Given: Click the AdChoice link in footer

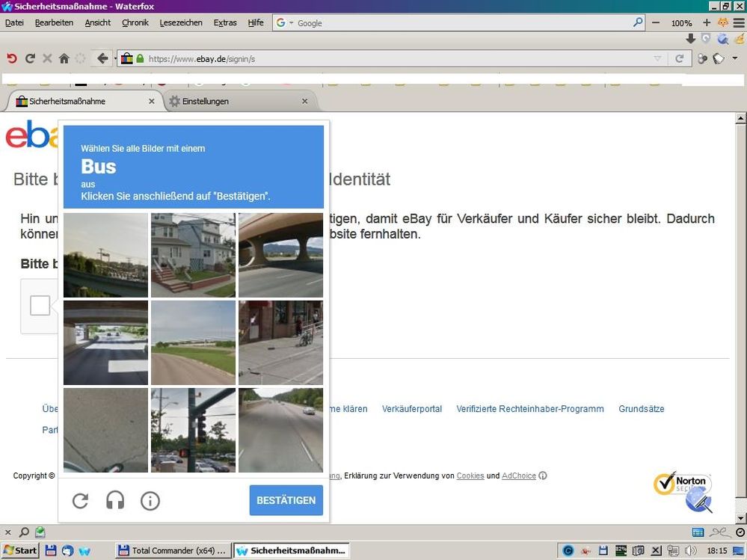Looking at the screenshot, I should pyautogui.click(x=518, y=476).
